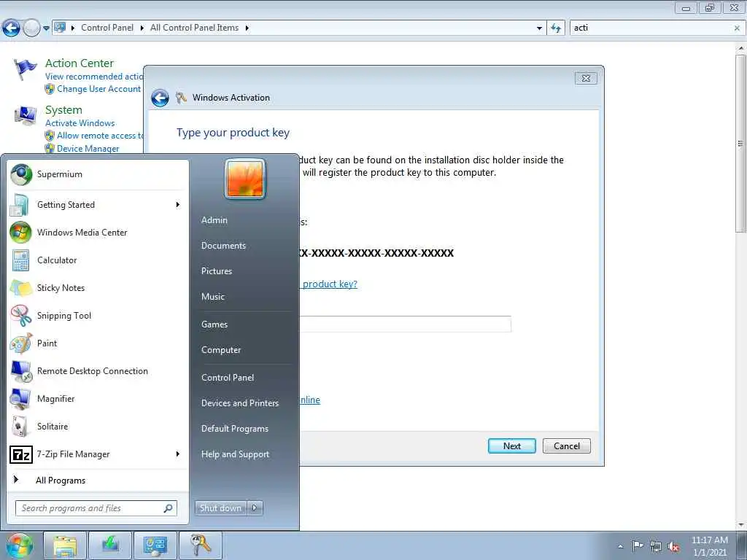Click the Action Center flag in system tray

click(x=637, y=545)
